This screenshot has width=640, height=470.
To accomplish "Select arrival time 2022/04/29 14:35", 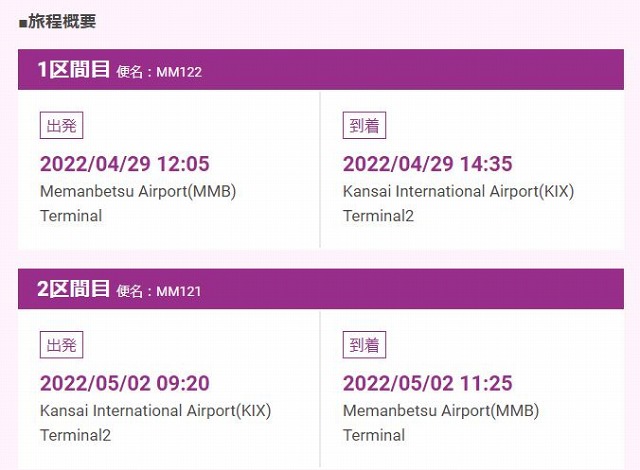I will pos(427,164).
